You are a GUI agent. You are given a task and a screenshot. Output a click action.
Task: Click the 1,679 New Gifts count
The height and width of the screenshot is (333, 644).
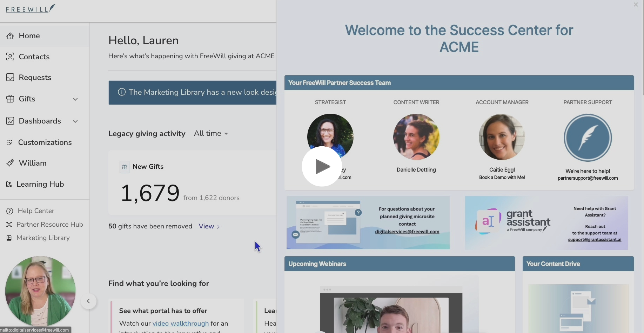(150, 193)
